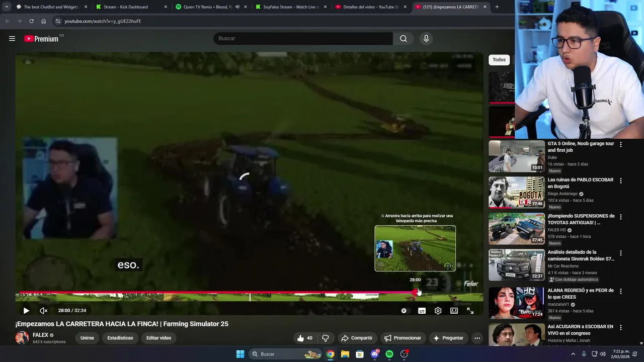This screenshot has height=362, width=644.
Task: Open the FALEX channel avatar
Action: pyautogui.click(x=22, y=337)
